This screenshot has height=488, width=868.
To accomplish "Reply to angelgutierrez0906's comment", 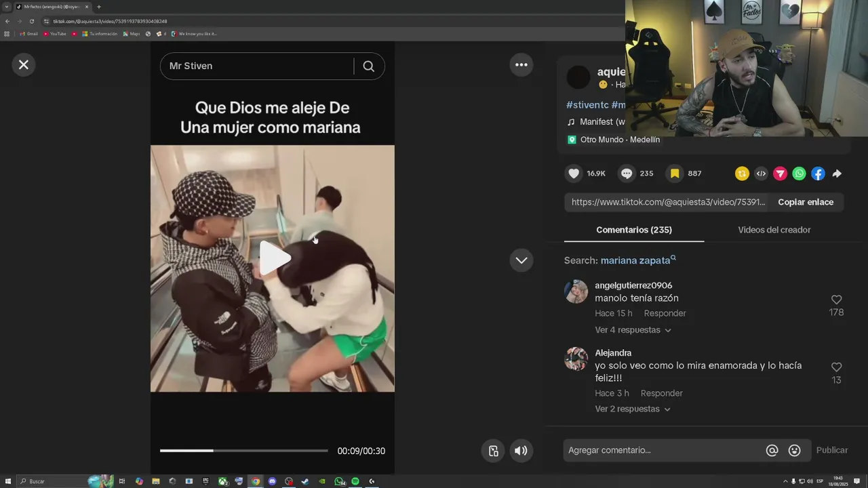I will [x=665, y=313].
